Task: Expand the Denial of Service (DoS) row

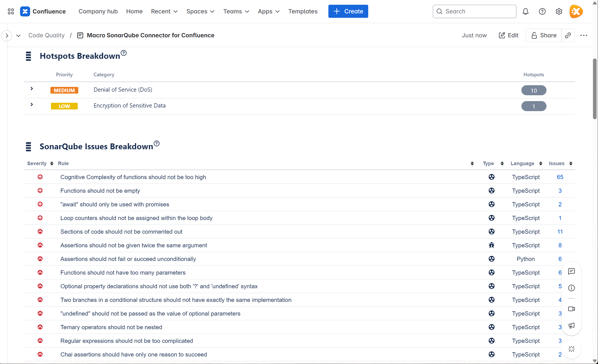Action: (31, 89)
